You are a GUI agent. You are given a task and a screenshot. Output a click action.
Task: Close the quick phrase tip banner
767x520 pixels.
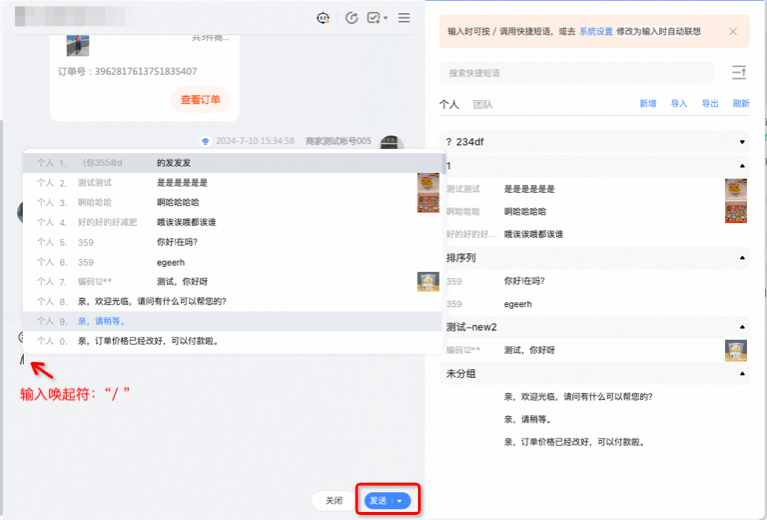(733, 31)
